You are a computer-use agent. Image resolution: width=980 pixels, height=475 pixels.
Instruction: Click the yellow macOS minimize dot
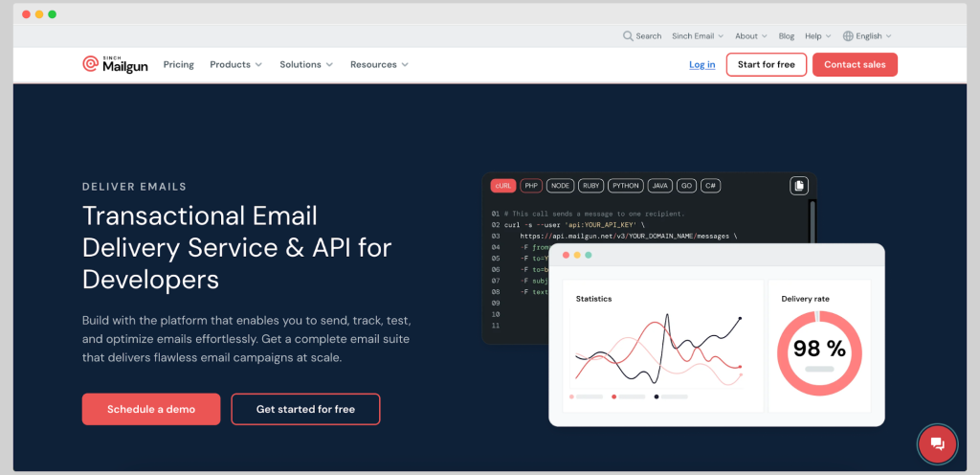(39, 14)
